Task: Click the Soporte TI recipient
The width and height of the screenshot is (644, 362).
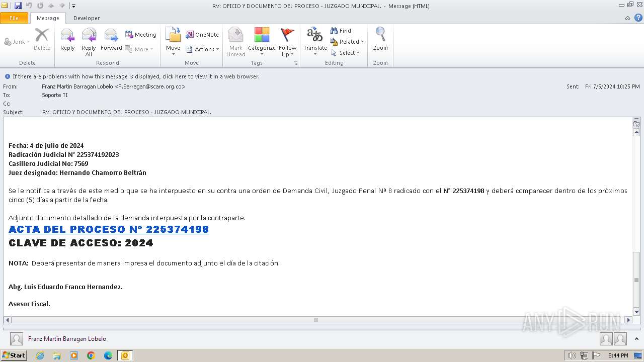Action: point(55,95)
